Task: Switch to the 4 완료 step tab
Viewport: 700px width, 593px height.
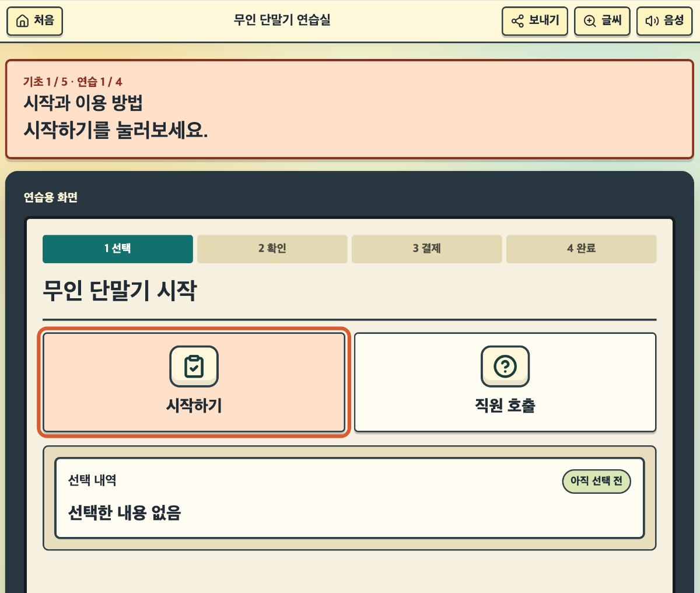Action: pos(582,249)
